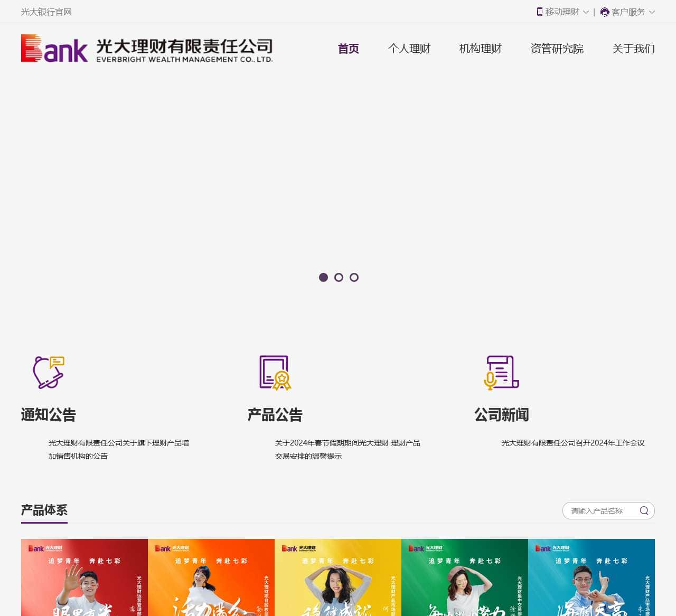Click the 产品体系 section title

click(x=44, y=510)
